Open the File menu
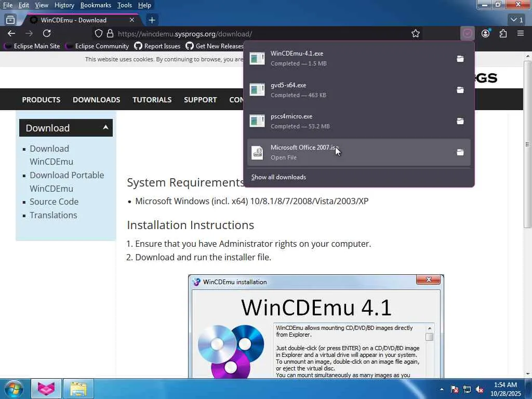 [7, 5]
